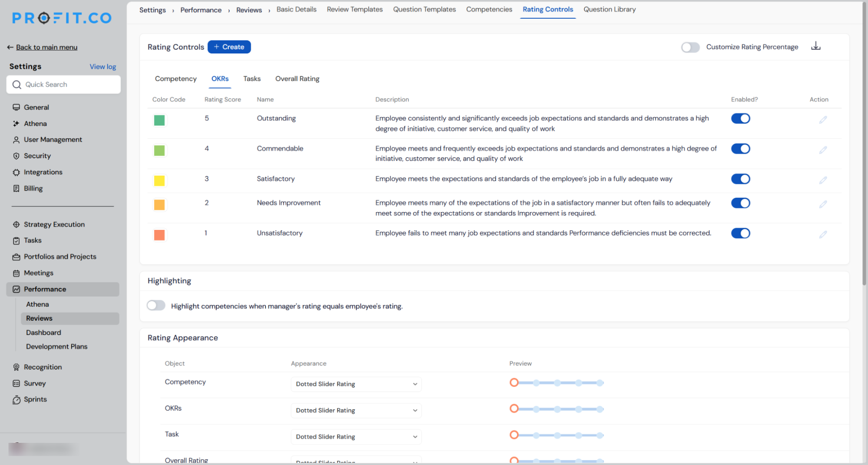
Task: Click the orange Needs Improvement color swatch
Action: pos(159,205)
